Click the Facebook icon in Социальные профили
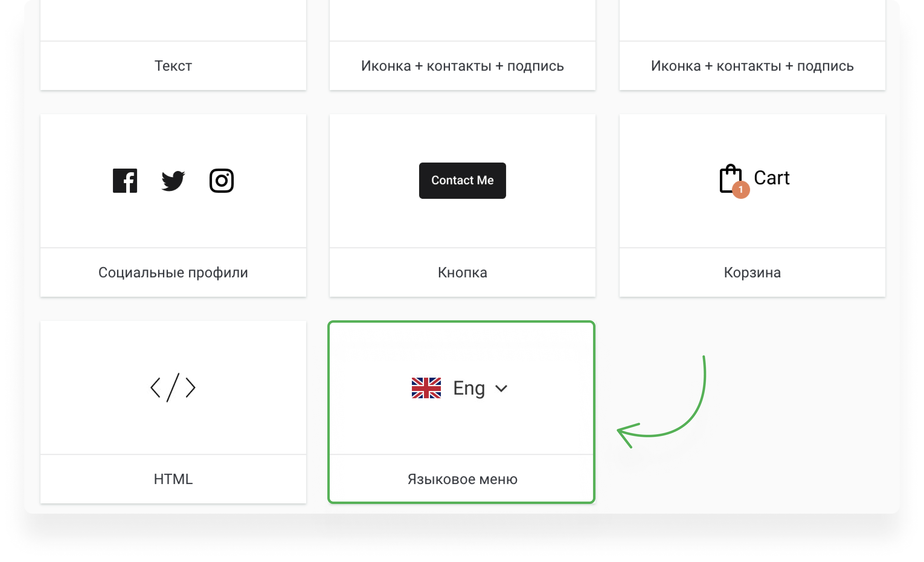Image resolution: width=924 pixels, height=562 pixels. pos(125,180)
